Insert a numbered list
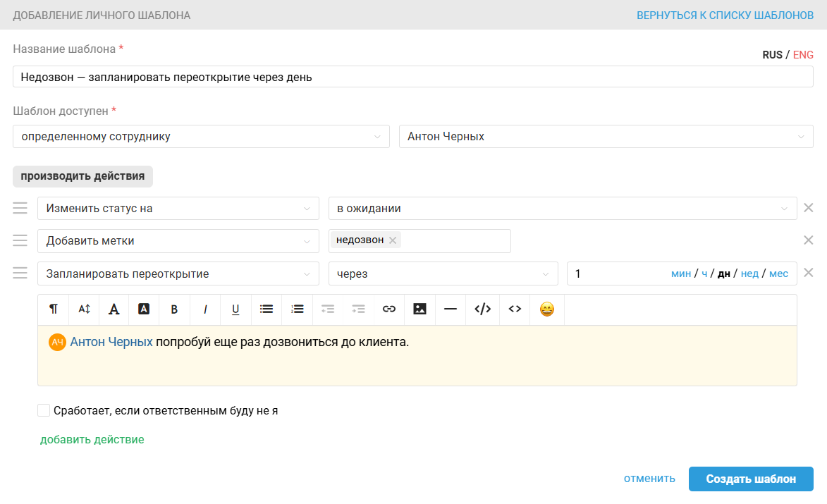 [297, 309]
